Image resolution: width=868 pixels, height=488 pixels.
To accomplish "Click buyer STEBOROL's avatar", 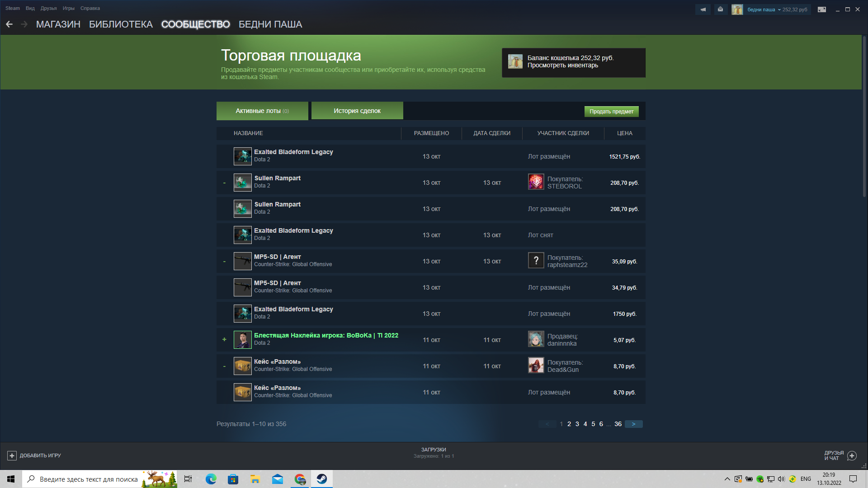I will click(536, 182).
